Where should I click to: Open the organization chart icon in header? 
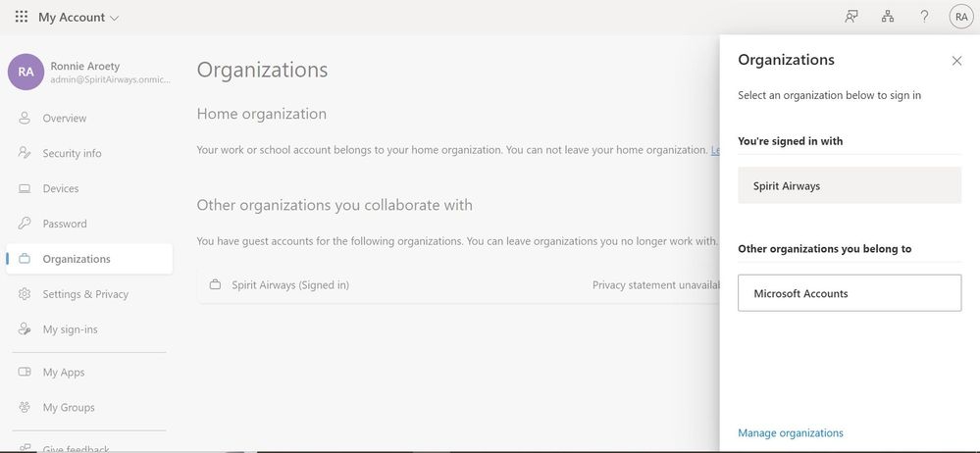[888, 17]
